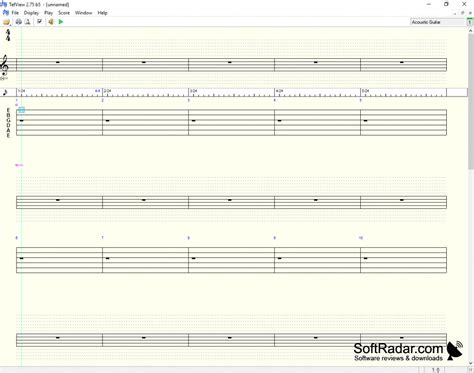The width and height of the screenshot is (474, 373).
Task: Click the Print toolbar icon
Action: (x=19, y=22)
